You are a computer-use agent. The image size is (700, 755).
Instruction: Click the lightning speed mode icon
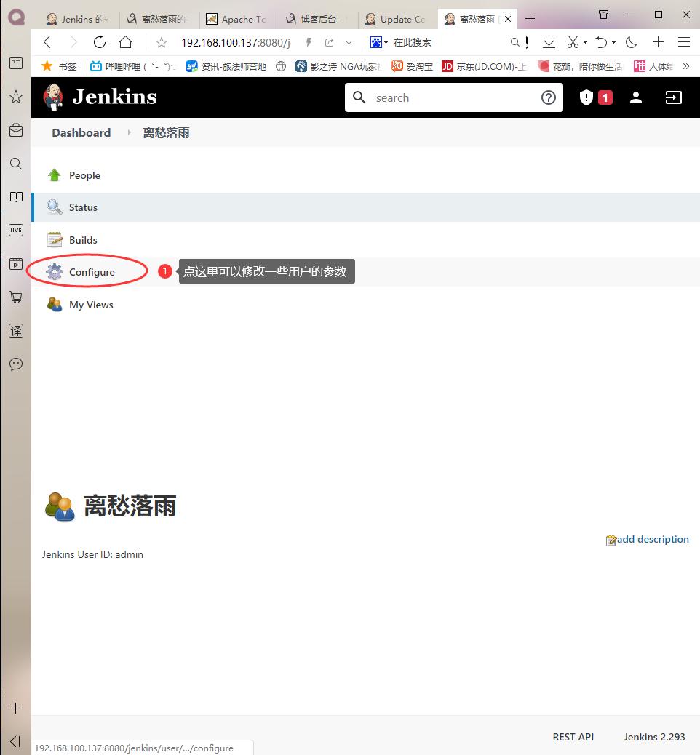click(x=309, y=43)
